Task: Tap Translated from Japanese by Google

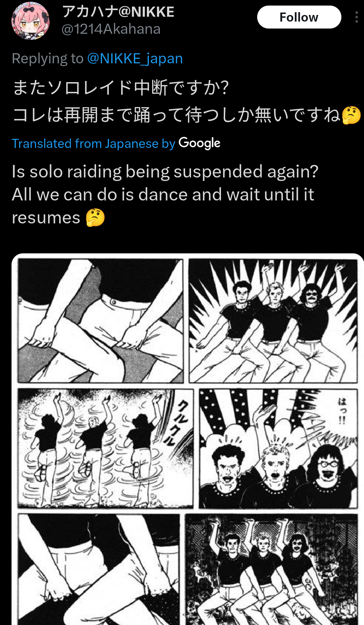Action: click(116, 143)
